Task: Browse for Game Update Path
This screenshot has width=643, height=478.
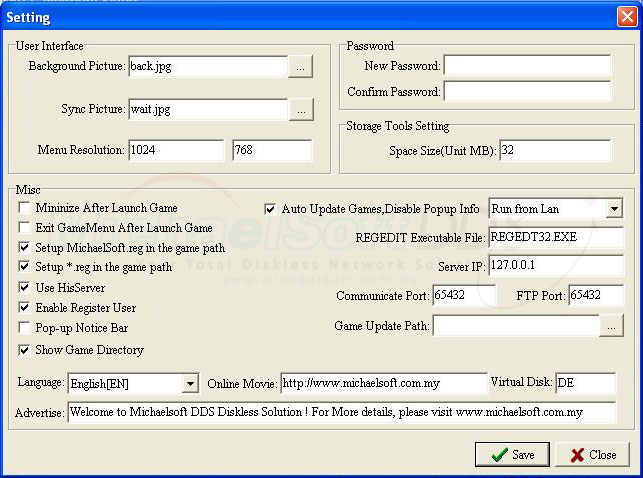Action: pos(611,326)
